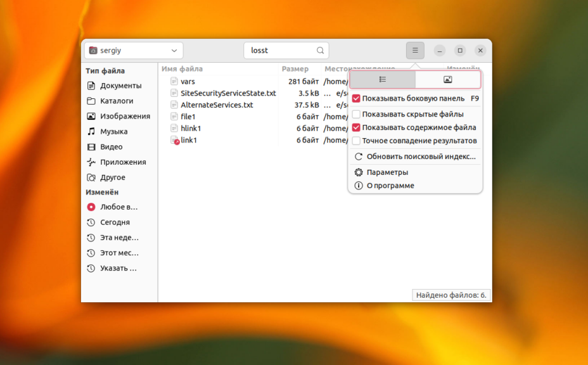Click the magnifier icon in the search field

click(x=321, y=51)
